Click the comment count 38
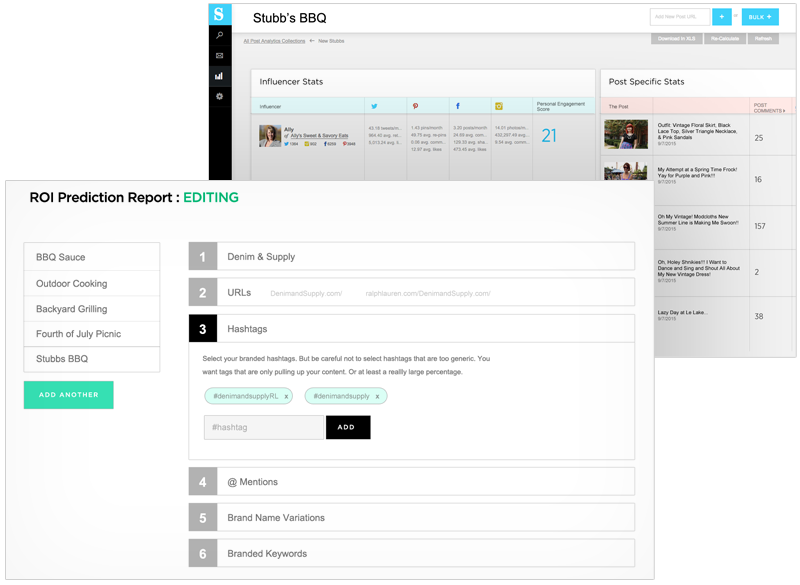 click(759, 316)
